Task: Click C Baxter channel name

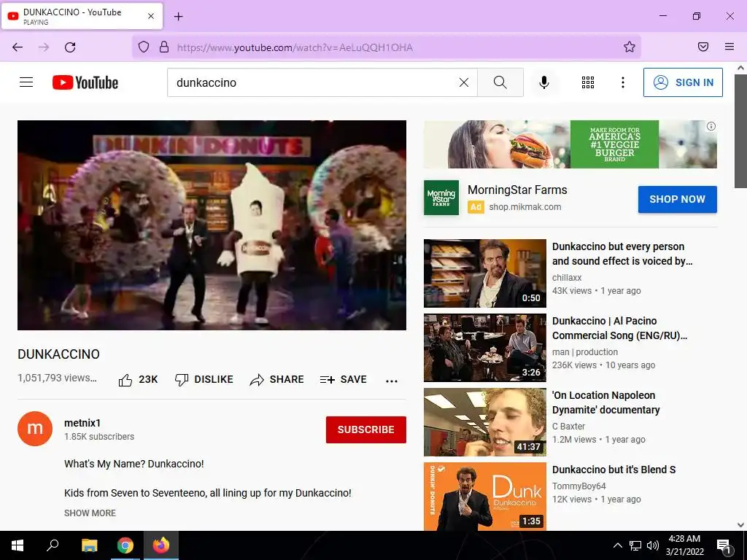Action: (x=568, y=426)
